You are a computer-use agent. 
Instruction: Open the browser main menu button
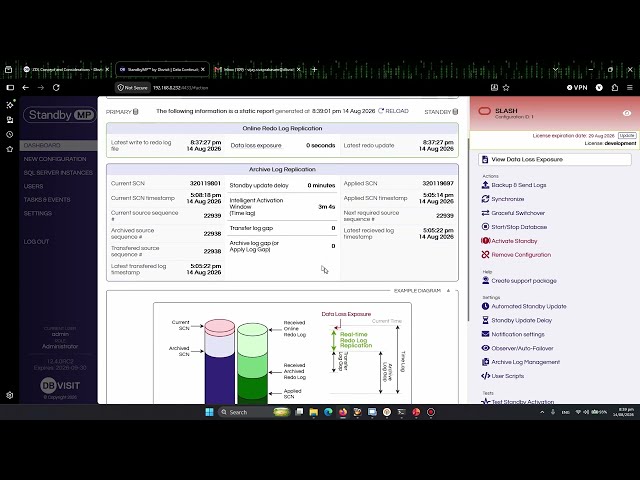pos(630,87)
